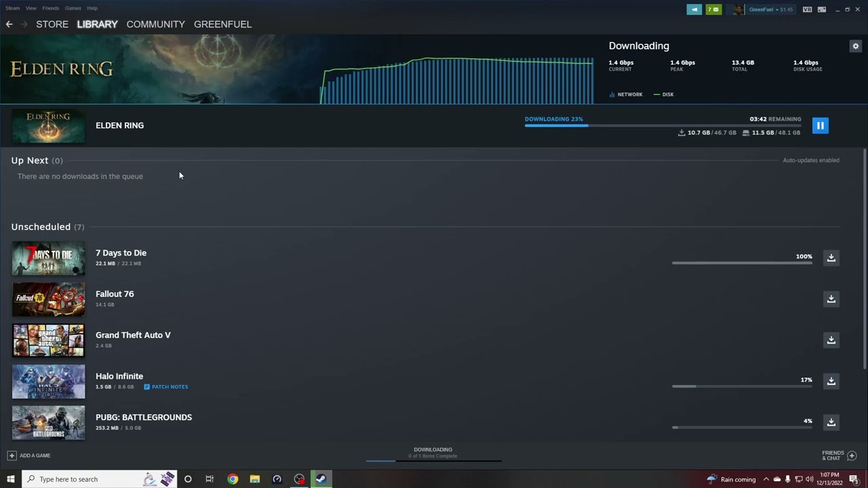Click the Downloading status at bottom

[433, 453]
